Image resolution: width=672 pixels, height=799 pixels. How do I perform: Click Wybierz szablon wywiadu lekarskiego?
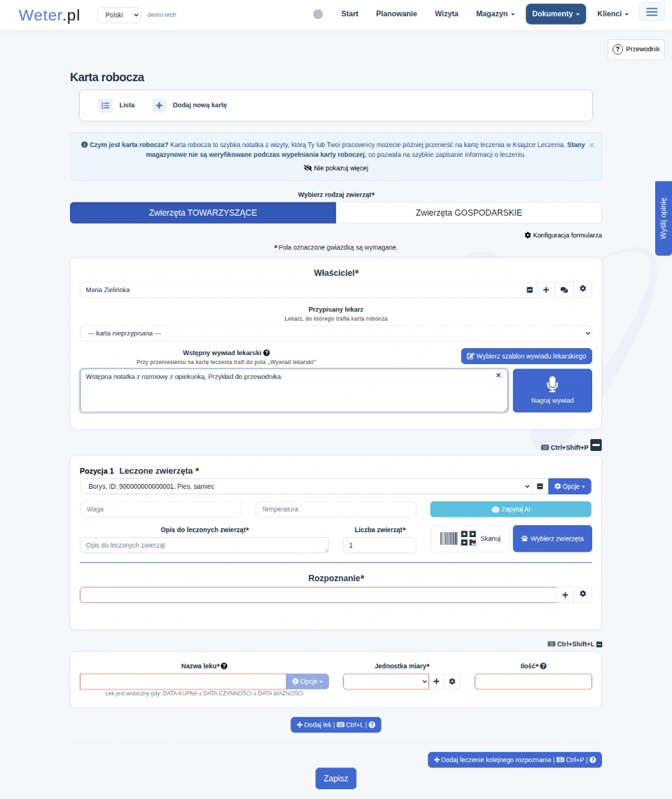(x=526, y=356)
